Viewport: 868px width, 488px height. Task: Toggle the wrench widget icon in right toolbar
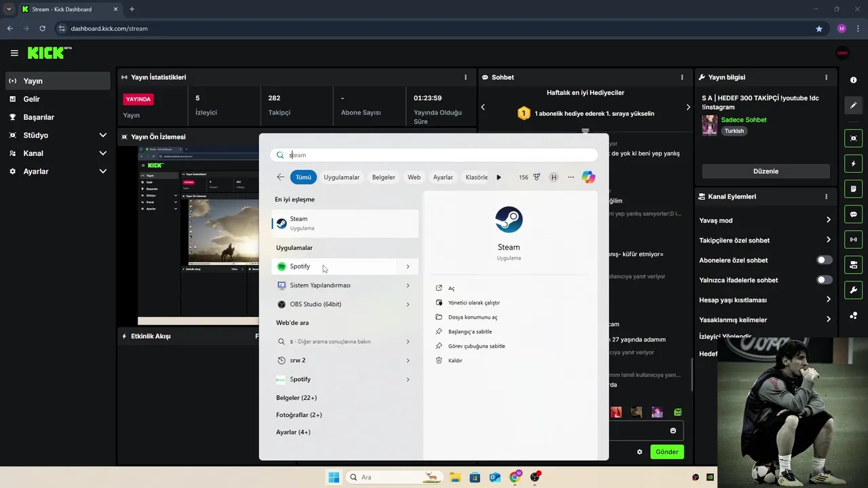[x=853, y=290]
